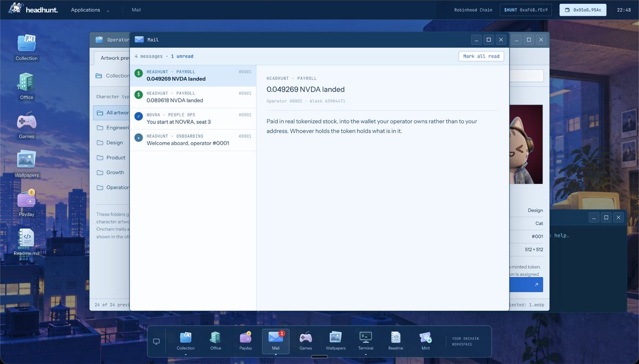Viewport: 639px width, 364px height.
Task: Select the 0.089618 NVDA landed message
Action: point(193,97)
